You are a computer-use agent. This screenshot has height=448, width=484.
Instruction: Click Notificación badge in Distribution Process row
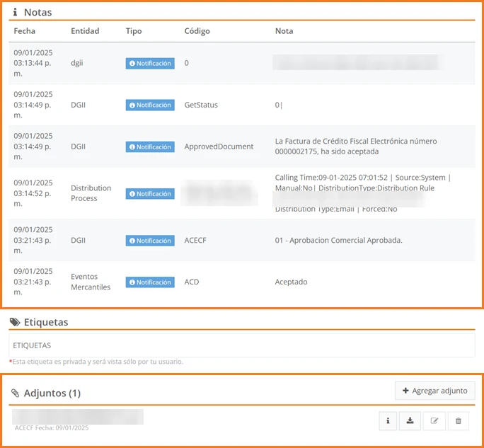tap(150, 194)
